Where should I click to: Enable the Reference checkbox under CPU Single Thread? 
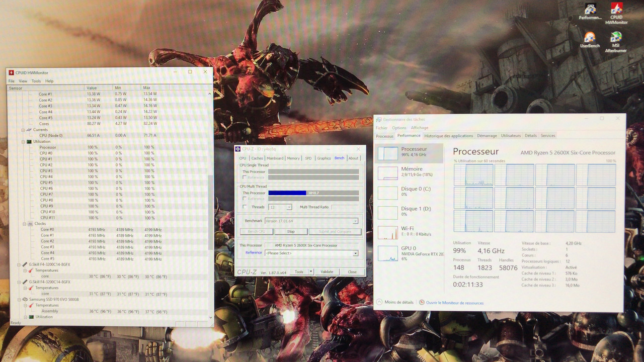tap(244, 177)
